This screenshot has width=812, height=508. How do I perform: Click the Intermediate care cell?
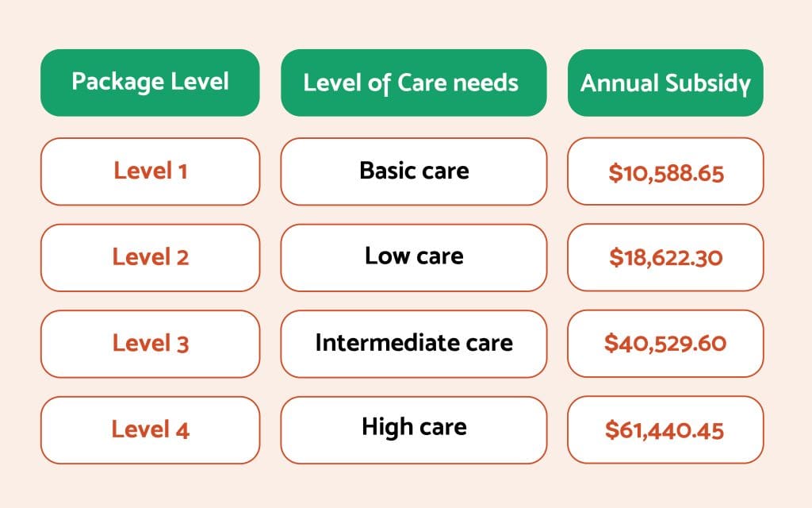click(x=414, y=344)
